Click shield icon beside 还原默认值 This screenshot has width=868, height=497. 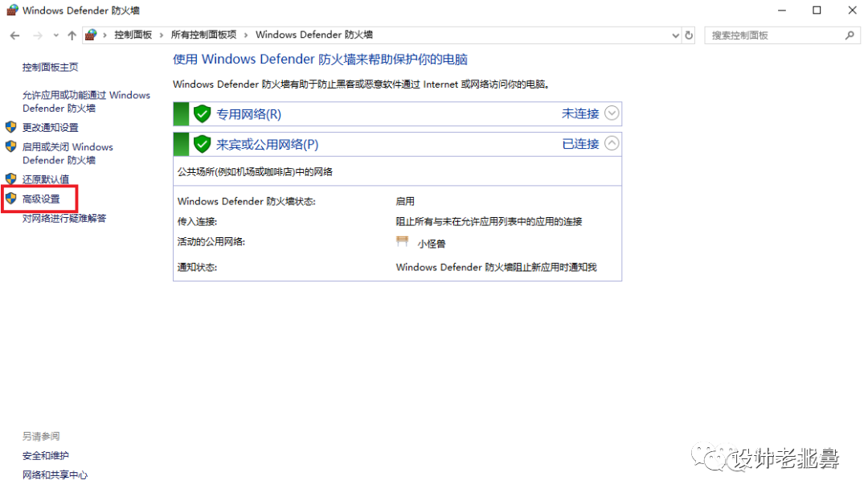point(11,179)
